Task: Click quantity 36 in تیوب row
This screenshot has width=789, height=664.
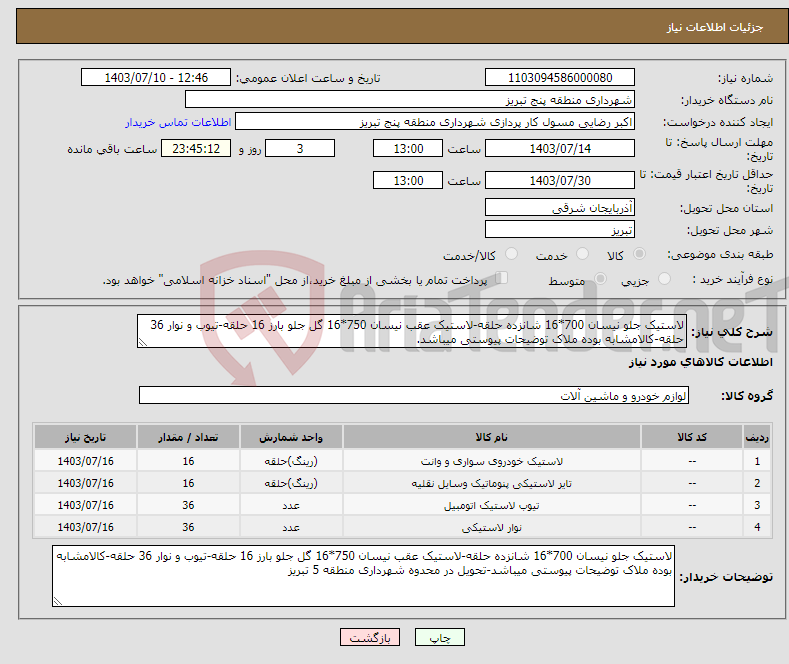Action: [x=188, y=505]
